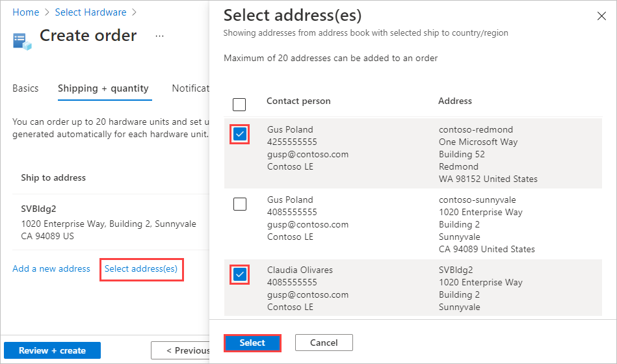Cancel the address selection
The width and height of the screenshot is (617, 364).
(324, 343)
